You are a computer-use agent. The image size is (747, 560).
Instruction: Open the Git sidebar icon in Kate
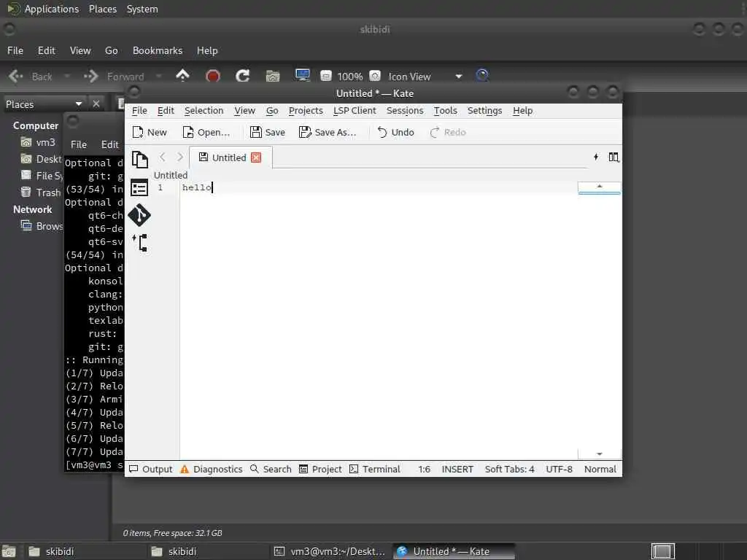(139, 215)
